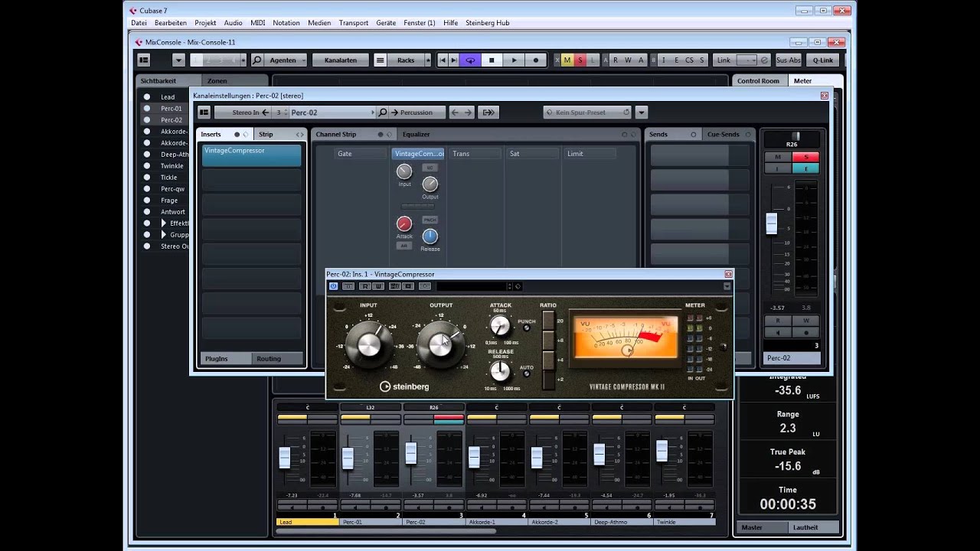
Task: Go to the next marker in the transport
Action: [454, 60]
